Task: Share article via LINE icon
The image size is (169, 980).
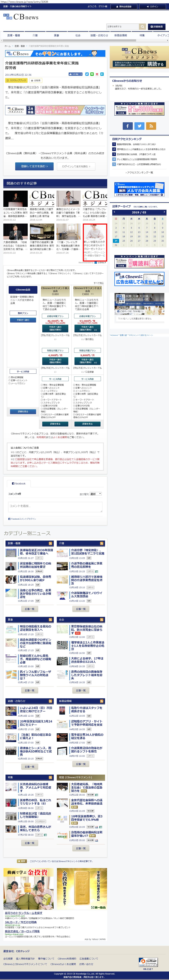Action: (x=92, y=74)
